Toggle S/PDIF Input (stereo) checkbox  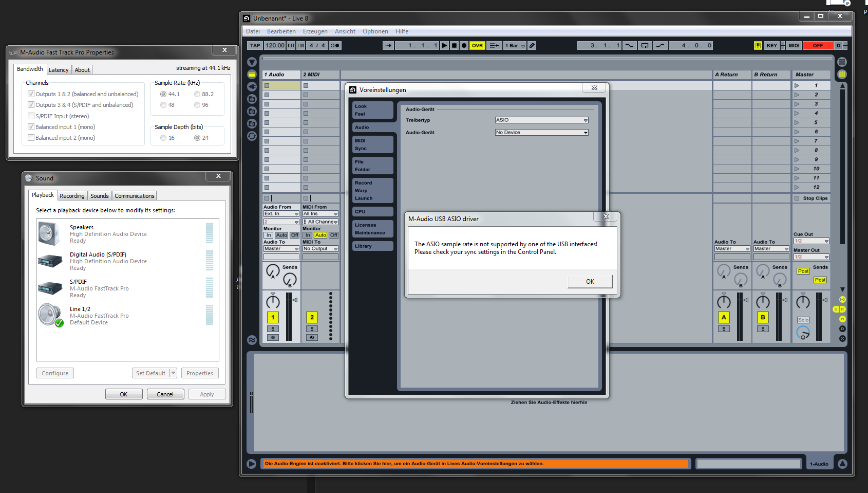click(x=31, y=116)
